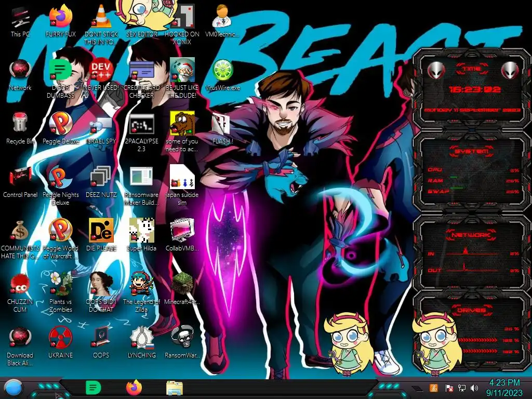Click the Start orb button
Viewport: 532px width, 399px height.
(14, 388)
